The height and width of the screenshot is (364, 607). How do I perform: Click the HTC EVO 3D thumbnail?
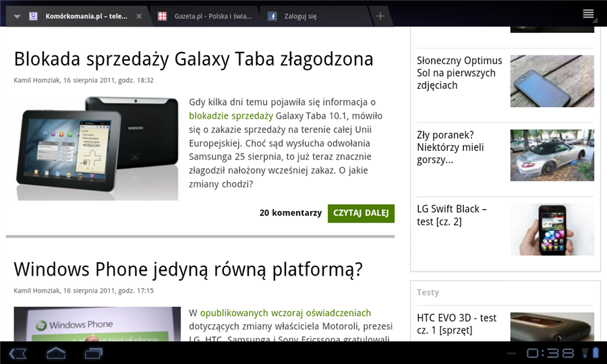point(552,327)
